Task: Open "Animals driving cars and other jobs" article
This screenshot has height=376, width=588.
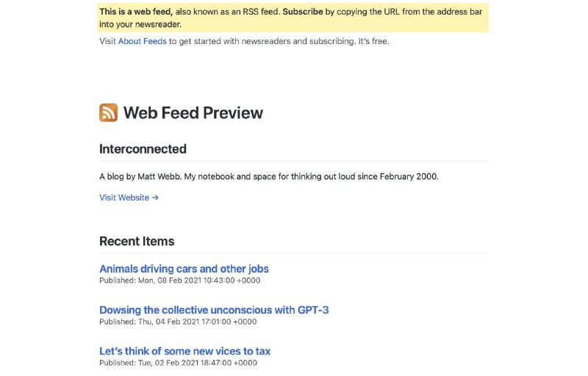Action: pos(184,269)
